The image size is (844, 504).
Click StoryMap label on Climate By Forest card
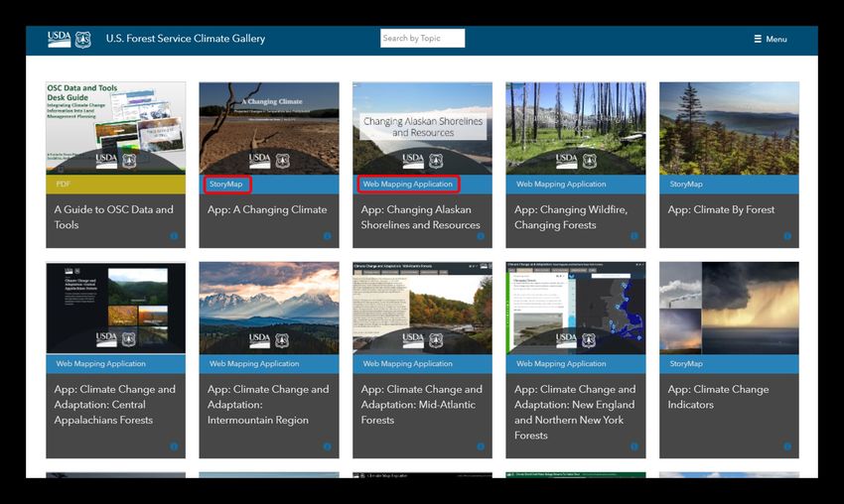click(x=686, y=184)
